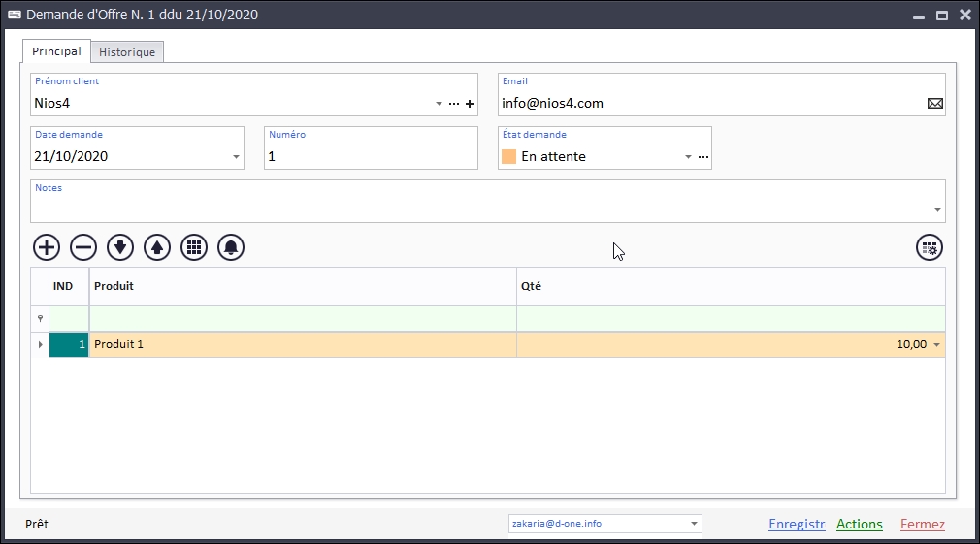
Task: Select the Principal tab
Action: [x=56, y=51]
